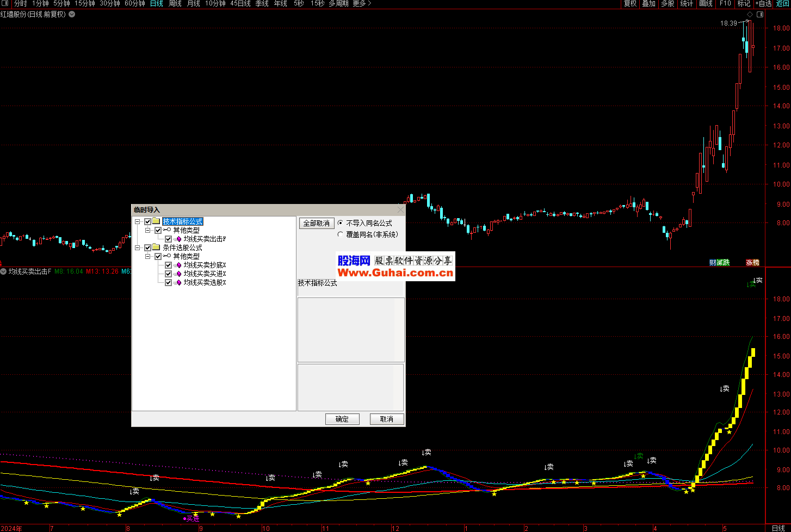Click the key icon of first 其他类型
This screenshot has height=532, width=791.
167,230
